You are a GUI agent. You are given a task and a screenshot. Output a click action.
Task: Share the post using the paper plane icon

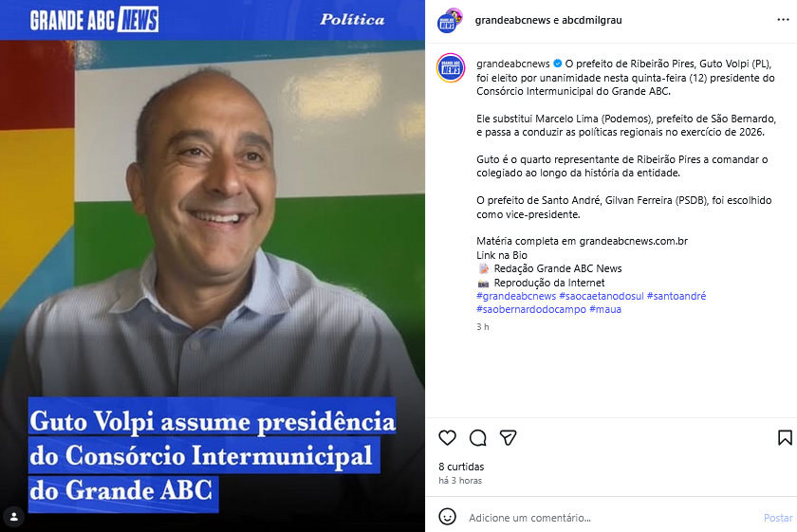coord(509,437)
